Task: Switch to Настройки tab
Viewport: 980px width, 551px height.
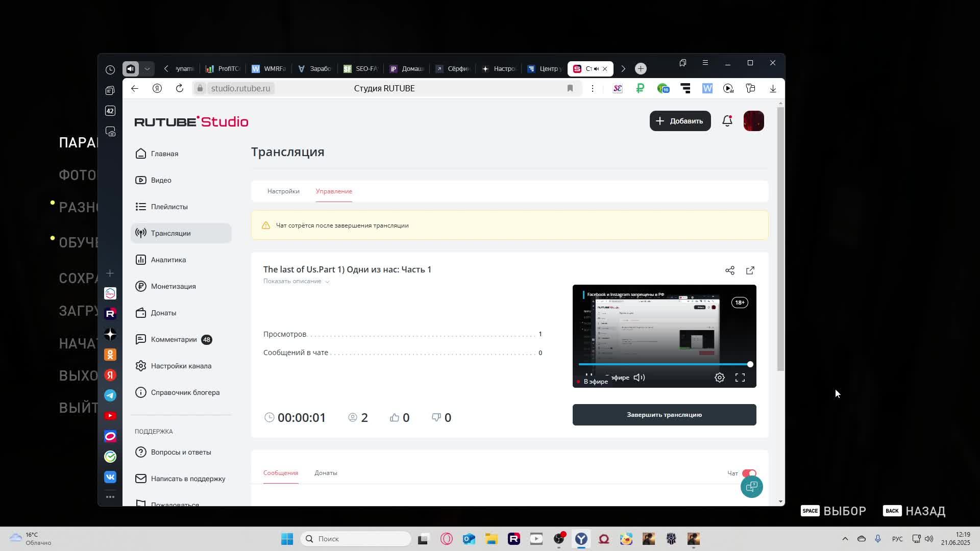Action: point(283,191)
